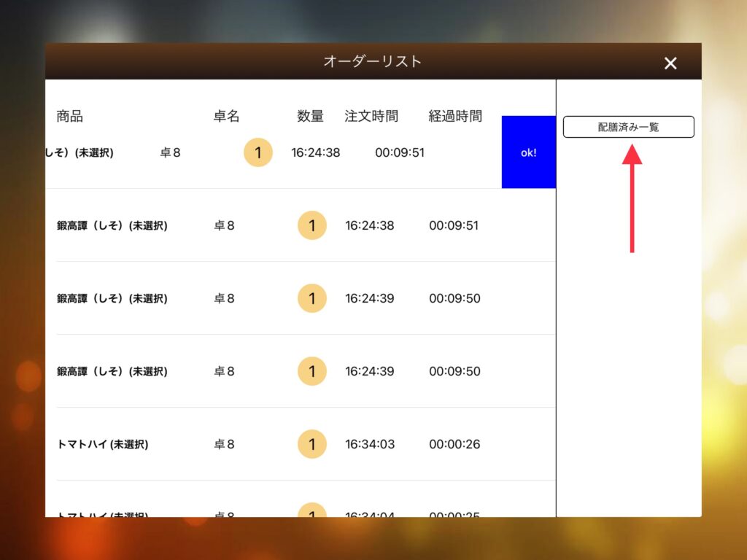Select the 卓名 column header
The image size is (747, 560).
pos(226,116)
